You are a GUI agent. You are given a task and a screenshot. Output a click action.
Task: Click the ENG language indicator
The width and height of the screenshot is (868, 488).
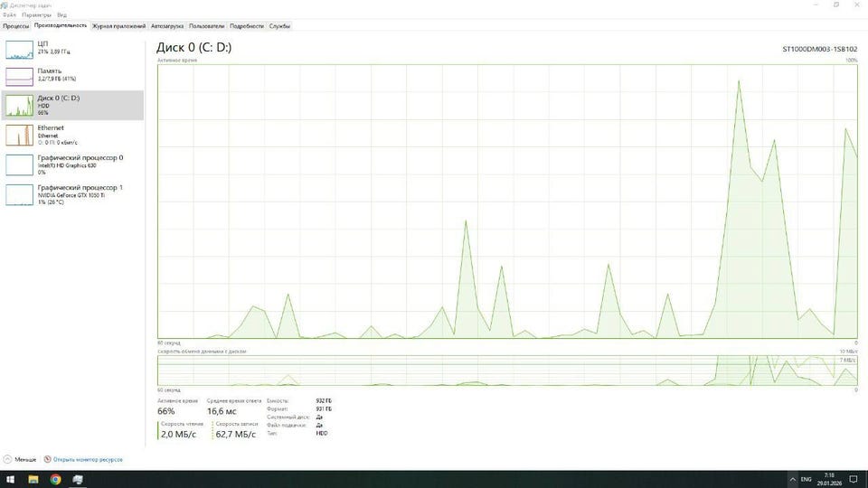pos(806,479)
